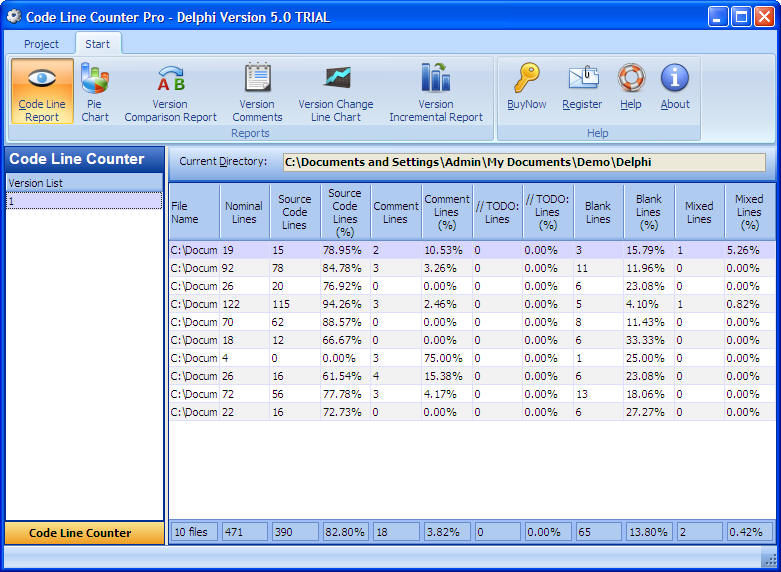Open Version Incremental Report
The width and height of the screenshot is (781, 572).
coord(436,91)
